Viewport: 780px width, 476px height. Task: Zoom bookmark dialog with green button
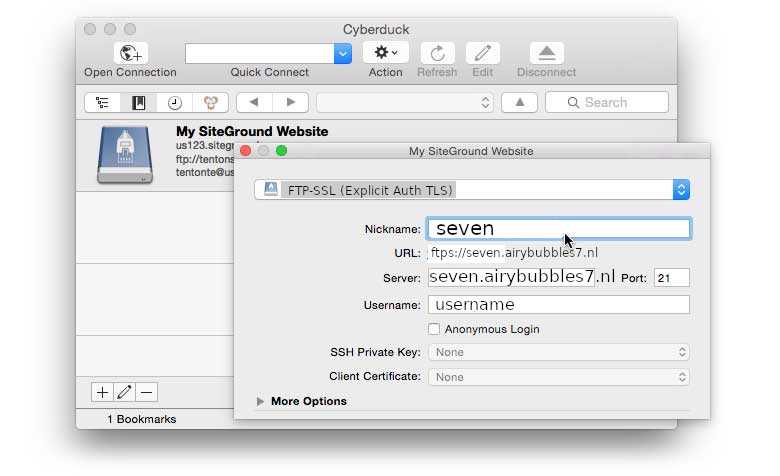282,151
